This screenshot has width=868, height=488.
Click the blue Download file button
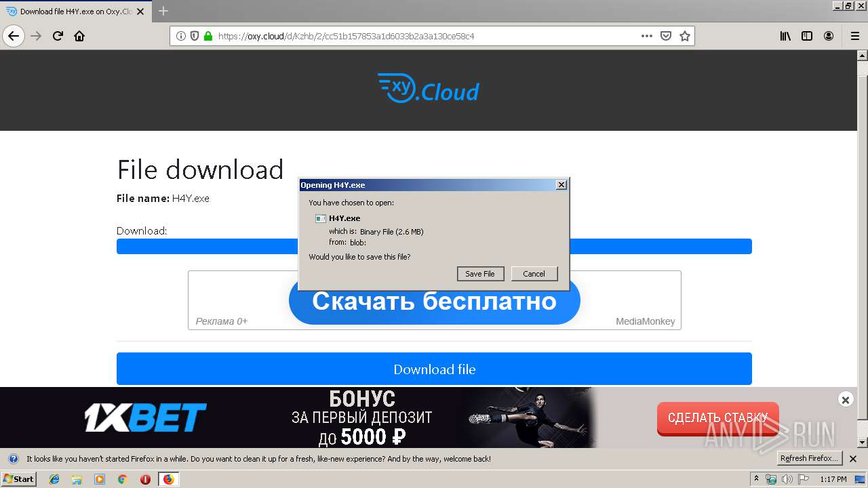click(434, 369)
